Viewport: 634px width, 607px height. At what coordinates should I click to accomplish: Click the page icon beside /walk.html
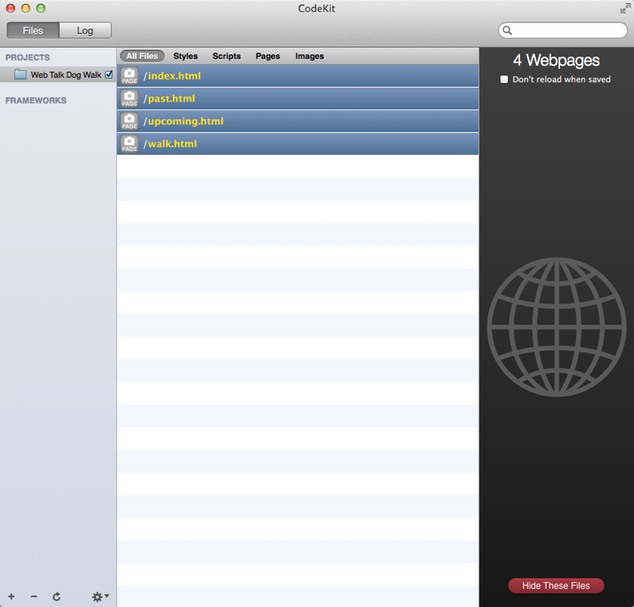coord(129,144)
